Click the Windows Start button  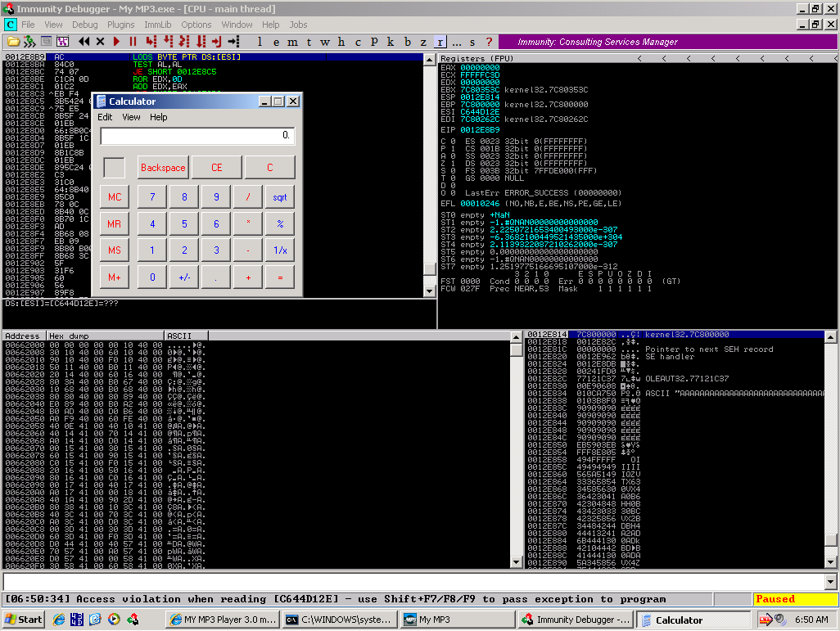23,620
